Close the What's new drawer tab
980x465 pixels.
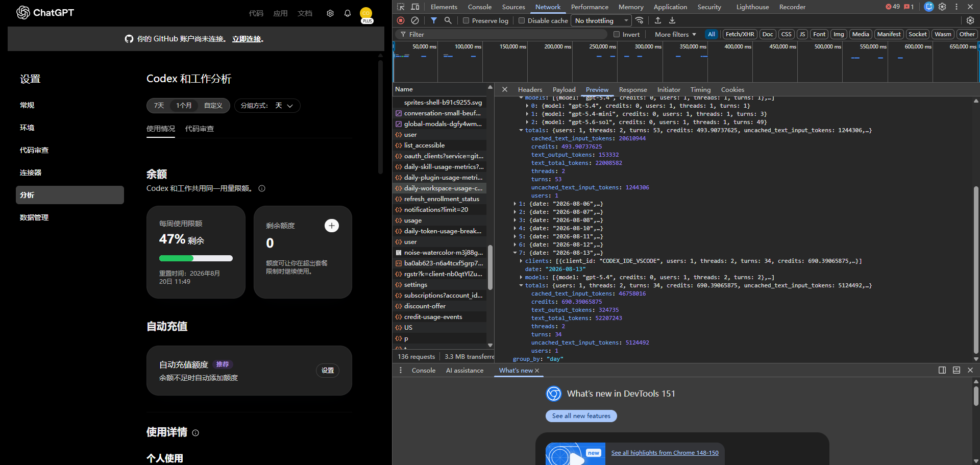pos(537,371)
